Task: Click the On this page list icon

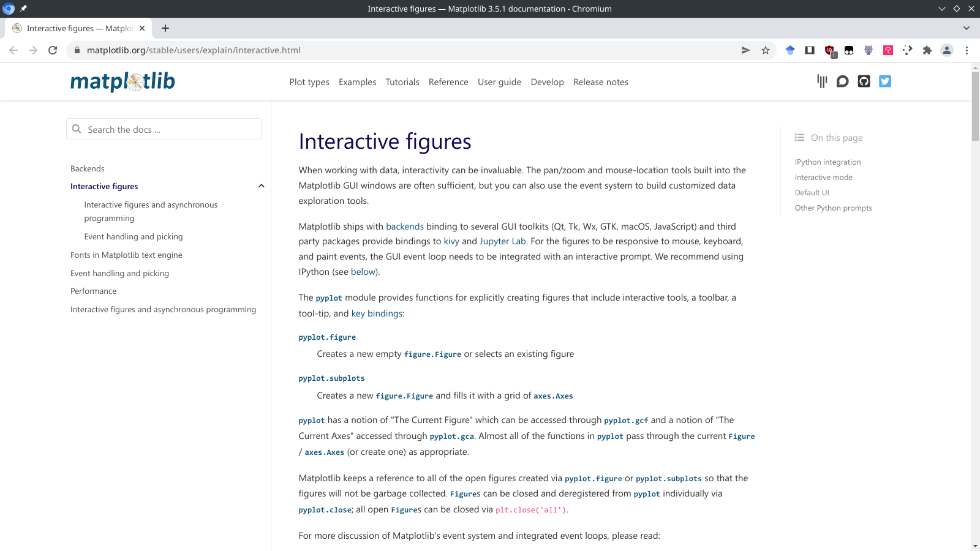Action: pos(799,138)
